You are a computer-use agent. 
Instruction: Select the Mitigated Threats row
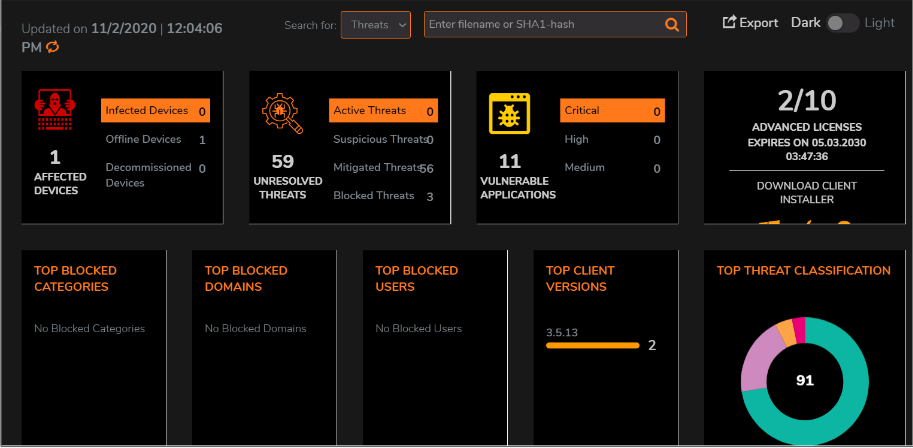[x=383, y=168]
